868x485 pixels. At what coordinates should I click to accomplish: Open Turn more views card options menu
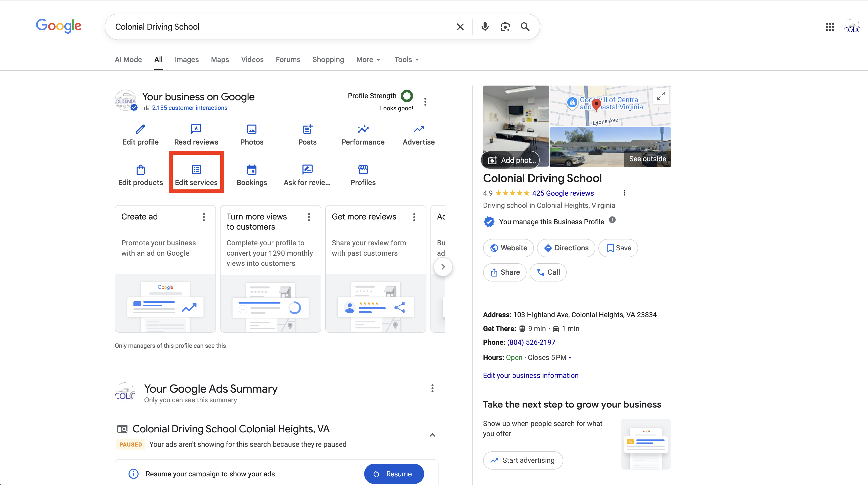coord(309,217)
